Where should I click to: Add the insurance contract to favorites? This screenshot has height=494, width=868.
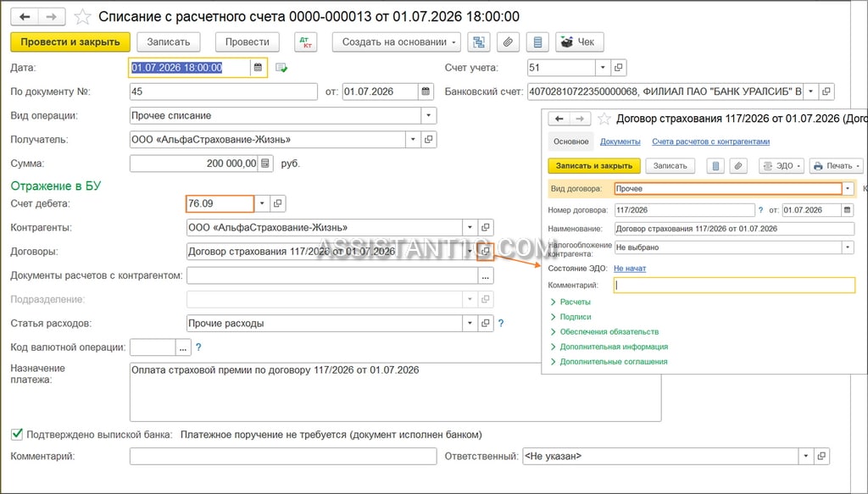(604, 119)
